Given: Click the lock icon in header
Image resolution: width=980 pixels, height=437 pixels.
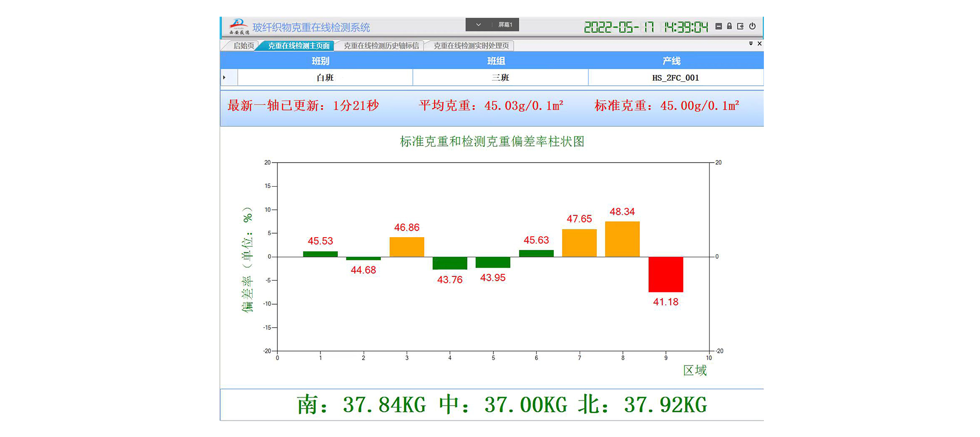Looking at the screenshot, I should pyautogui.click(x=729, y=26).
